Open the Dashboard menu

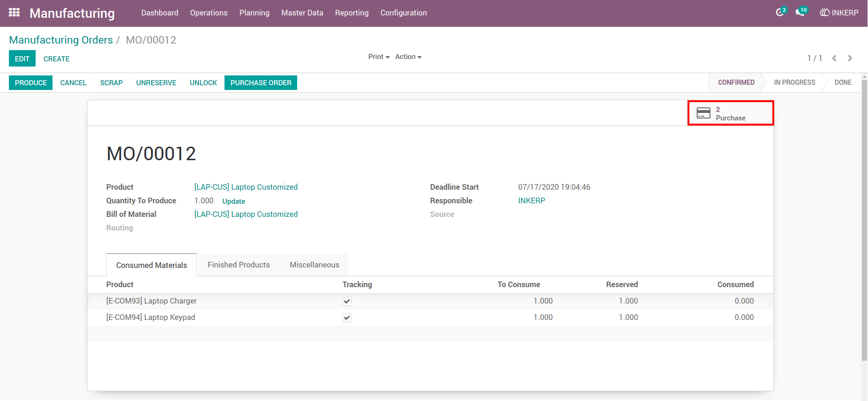pos(160,13)
